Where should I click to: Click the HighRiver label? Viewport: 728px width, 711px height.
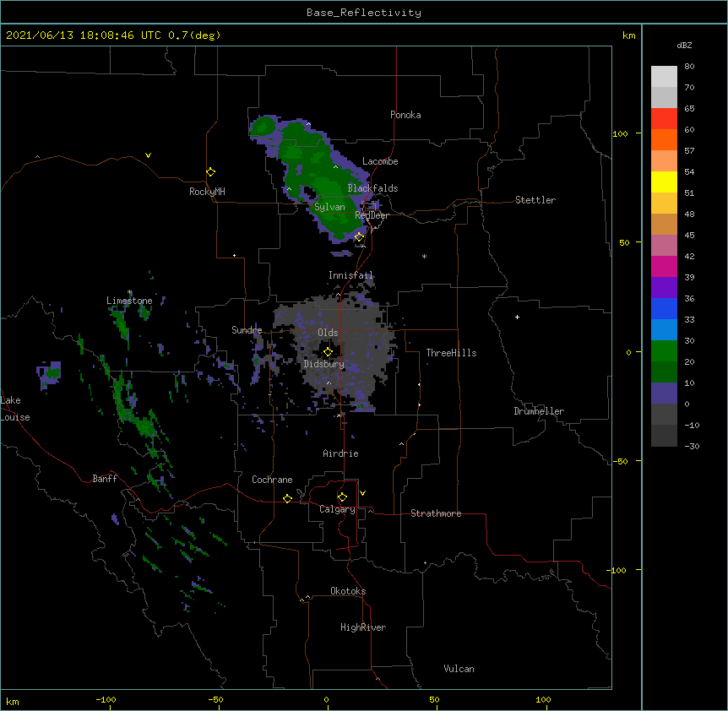click(363, 627)
